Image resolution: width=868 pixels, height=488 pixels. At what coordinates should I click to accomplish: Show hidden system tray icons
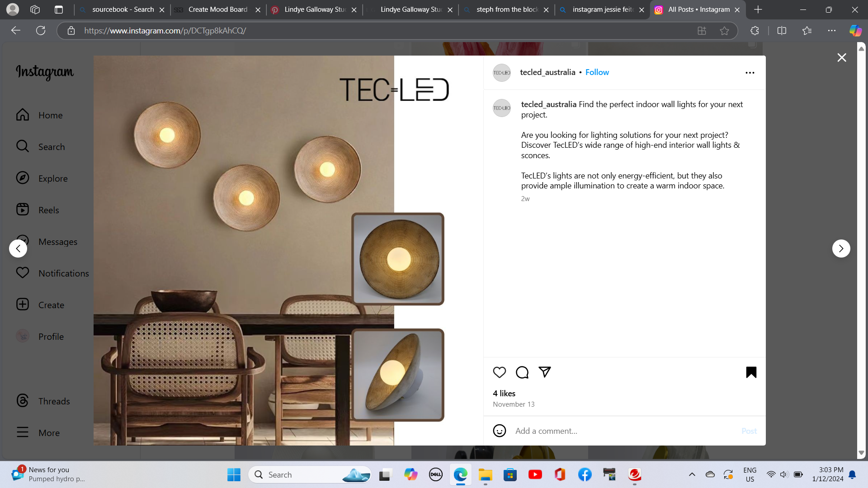(x=692, y=474)
